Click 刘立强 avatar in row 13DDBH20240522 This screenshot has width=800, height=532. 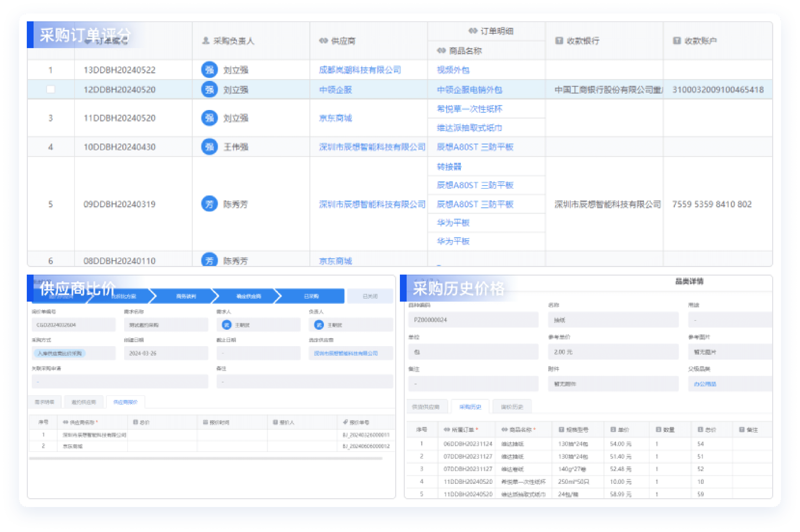209,70
